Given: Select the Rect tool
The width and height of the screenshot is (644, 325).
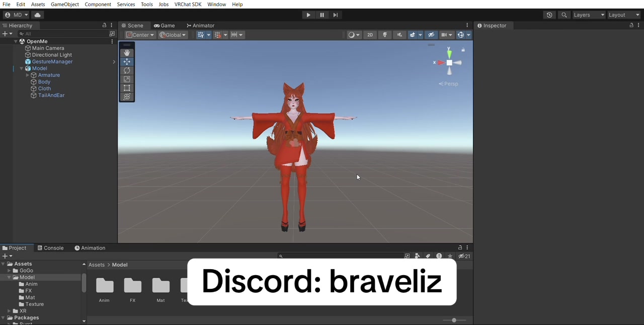Looking at the screenshot, I should (127, 88).
